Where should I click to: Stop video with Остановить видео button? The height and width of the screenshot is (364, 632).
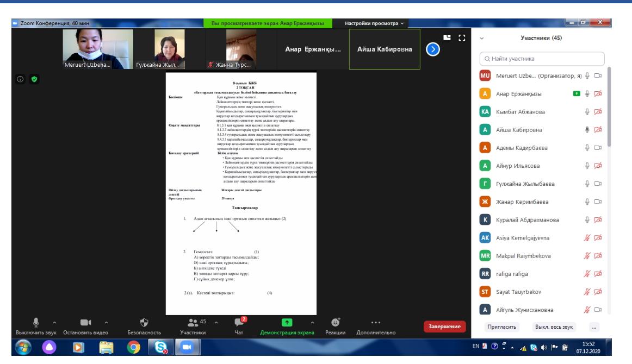tap(85, 322)
